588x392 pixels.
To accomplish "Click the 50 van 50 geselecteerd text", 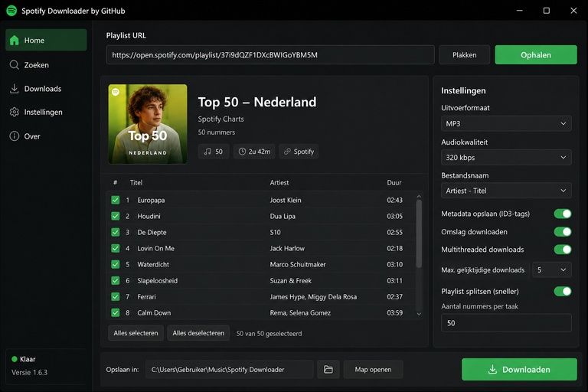I will [269, 334].
